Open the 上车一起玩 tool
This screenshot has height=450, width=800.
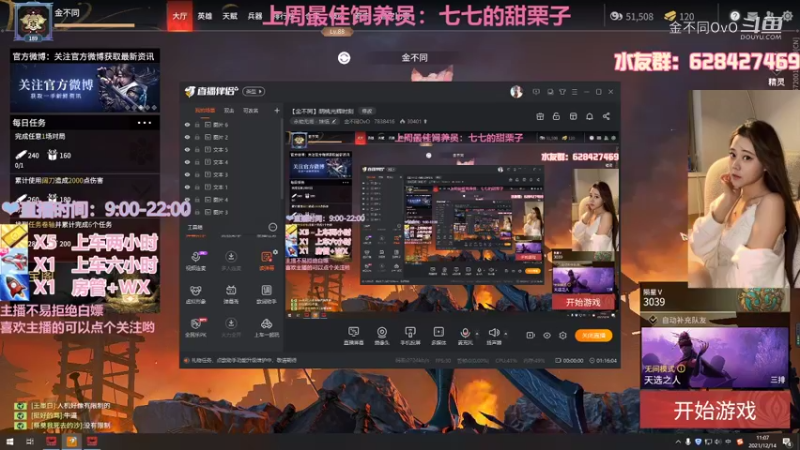click(266, 324)
